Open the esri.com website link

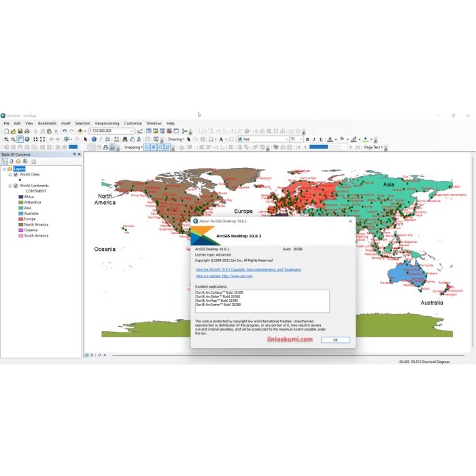[224, 276]
